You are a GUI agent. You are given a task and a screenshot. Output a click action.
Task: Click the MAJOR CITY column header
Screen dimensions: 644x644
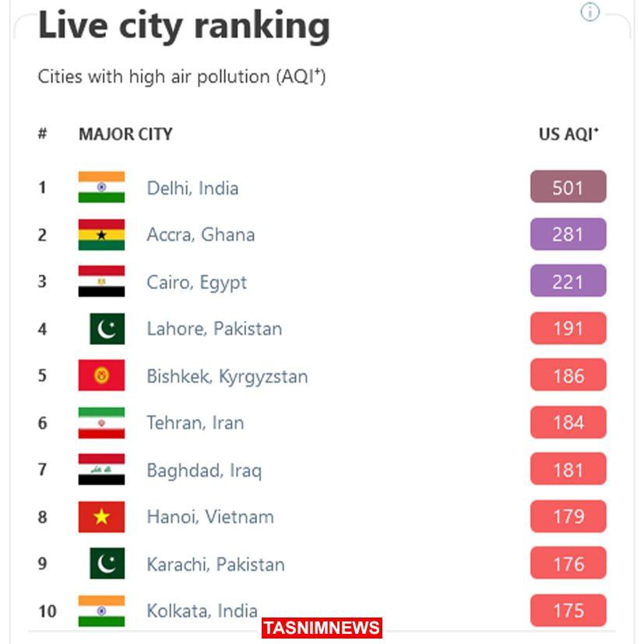pos(125,134)
